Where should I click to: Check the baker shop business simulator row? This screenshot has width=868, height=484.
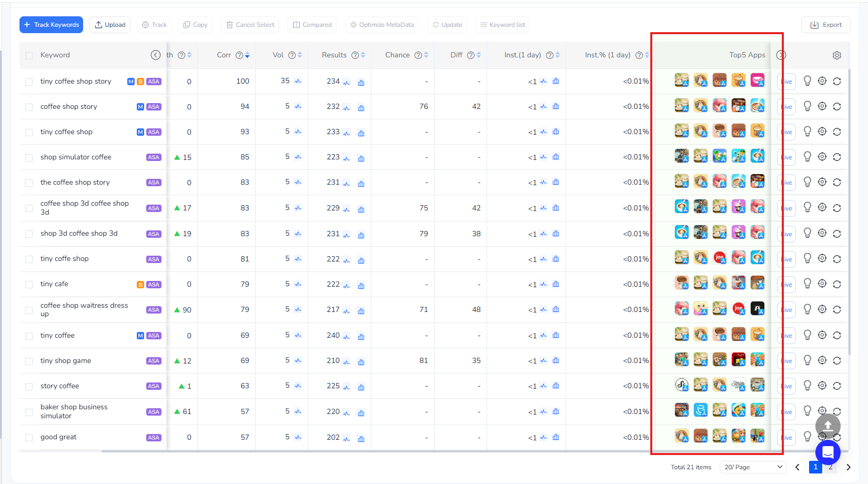29,411
